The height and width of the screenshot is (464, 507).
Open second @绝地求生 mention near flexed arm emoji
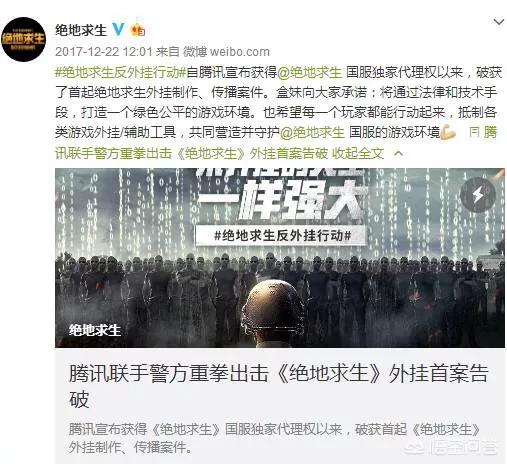coord(312,132)
